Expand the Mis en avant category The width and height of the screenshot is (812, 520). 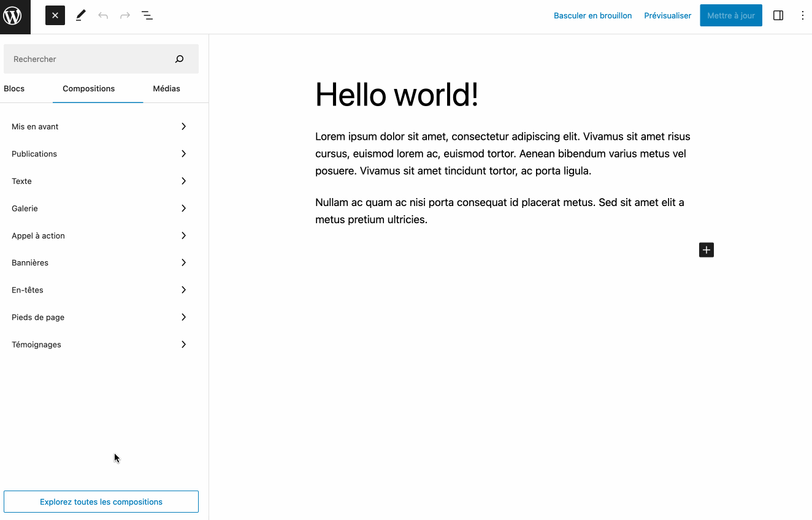[x=99, y=127]
